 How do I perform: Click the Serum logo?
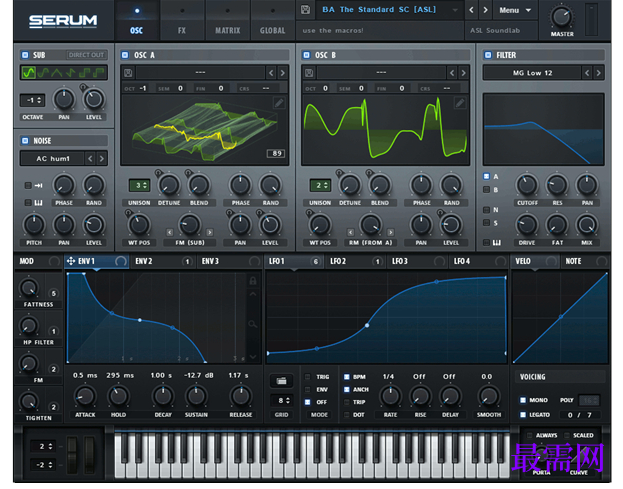click(x=63, y=21)
